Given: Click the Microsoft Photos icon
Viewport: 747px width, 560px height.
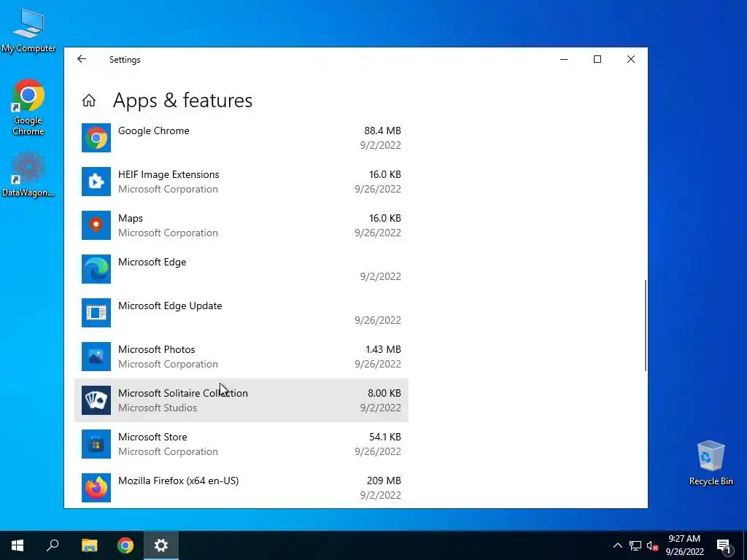Looking at the screenshot, I should tap(96, 357).
